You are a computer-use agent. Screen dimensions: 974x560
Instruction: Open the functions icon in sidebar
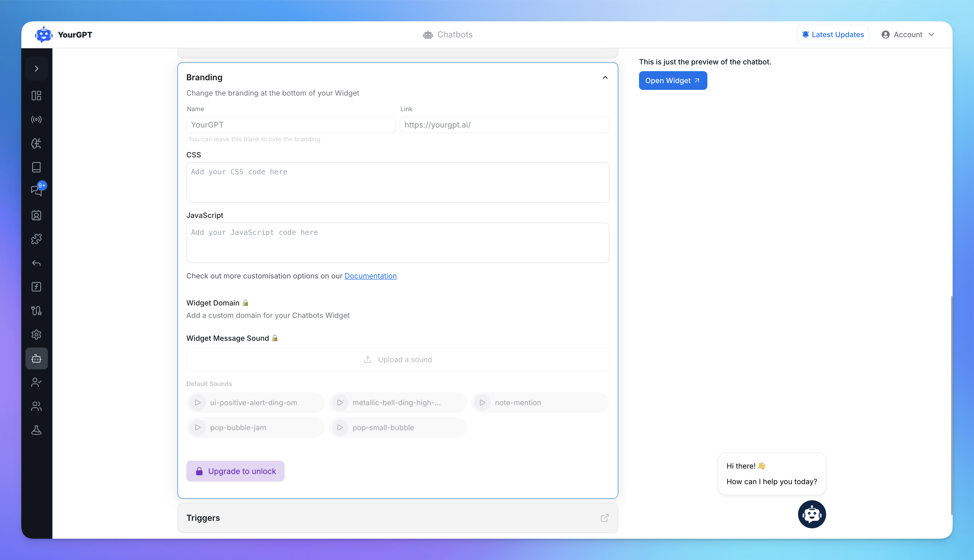37,287
